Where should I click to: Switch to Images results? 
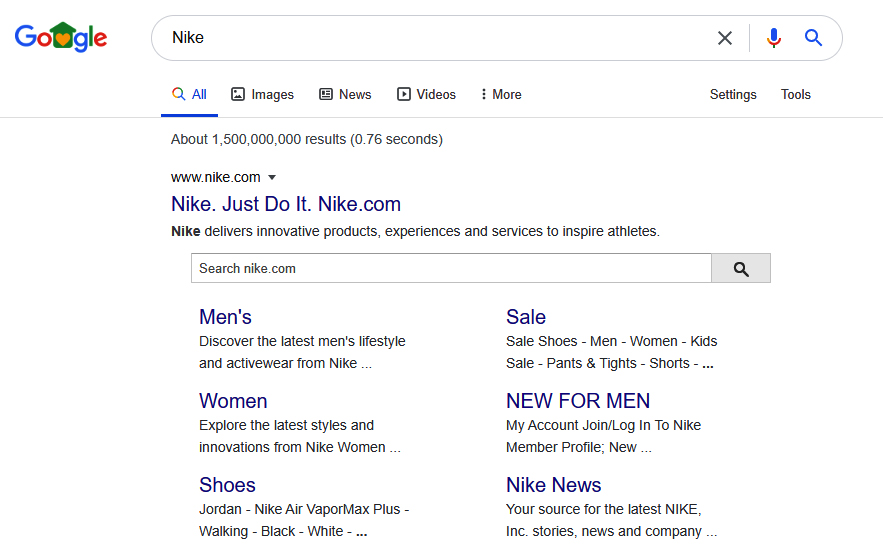[x=262, y=95]
